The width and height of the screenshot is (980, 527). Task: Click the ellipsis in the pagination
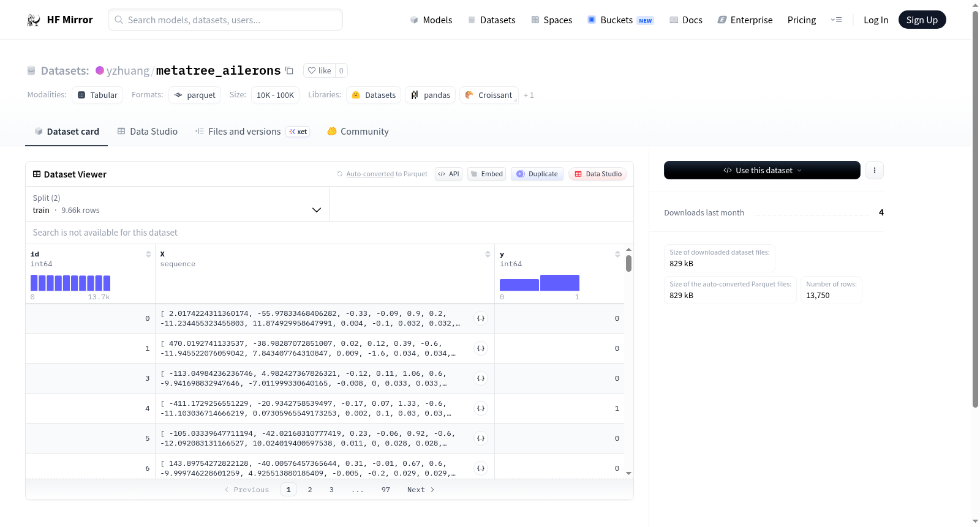pos(358,490)
